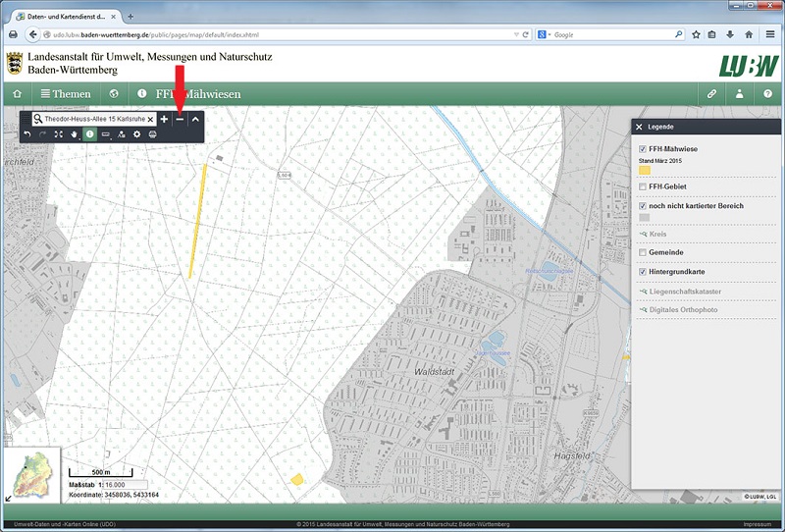Zoom to full extent icon
Screen dimensions: 785x532
(x=58, y=133)
